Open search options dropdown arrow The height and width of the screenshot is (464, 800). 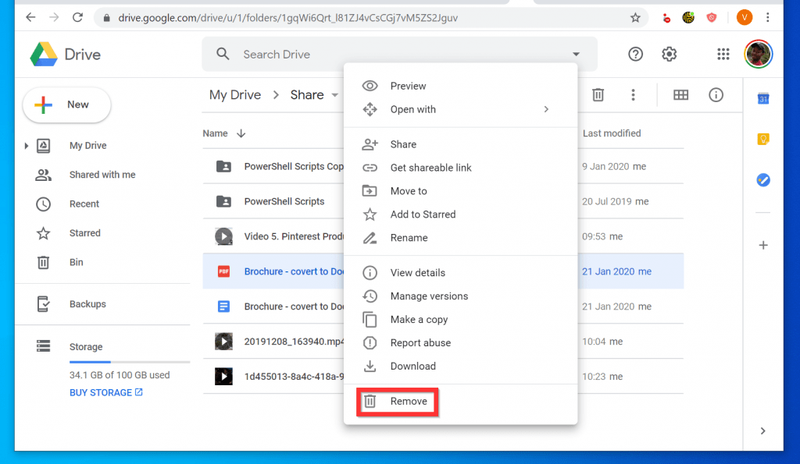coord(576,54)
